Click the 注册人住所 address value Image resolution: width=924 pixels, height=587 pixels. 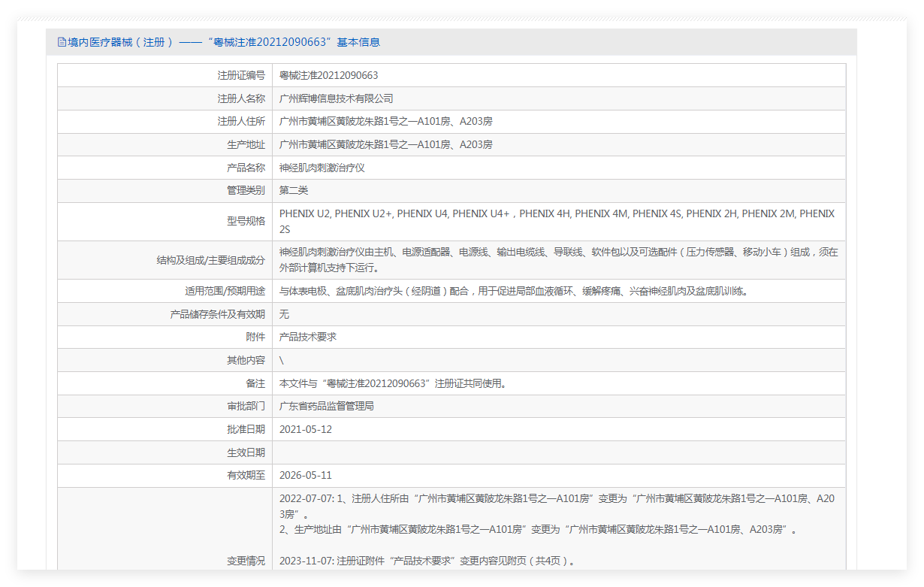pos(385,121)
